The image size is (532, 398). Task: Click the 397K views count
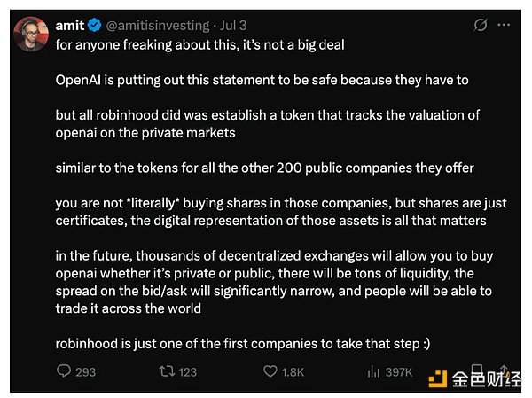(397, 371)
